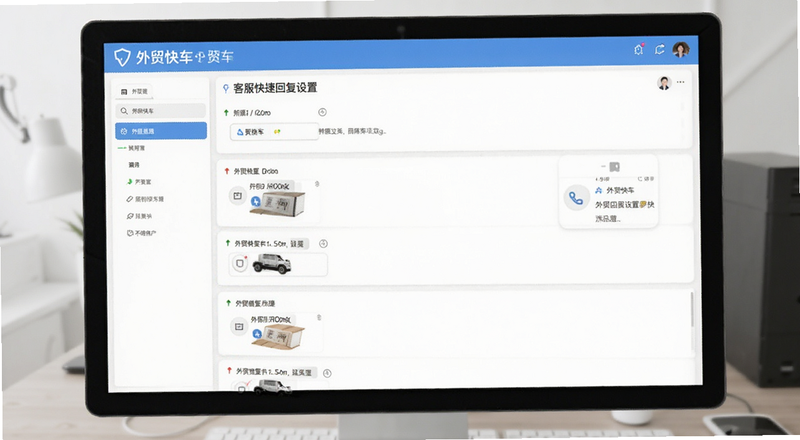Click the refresh icon beside the bell
The width and height of the screenshot is (800, 440).
[x=659, y=50]
